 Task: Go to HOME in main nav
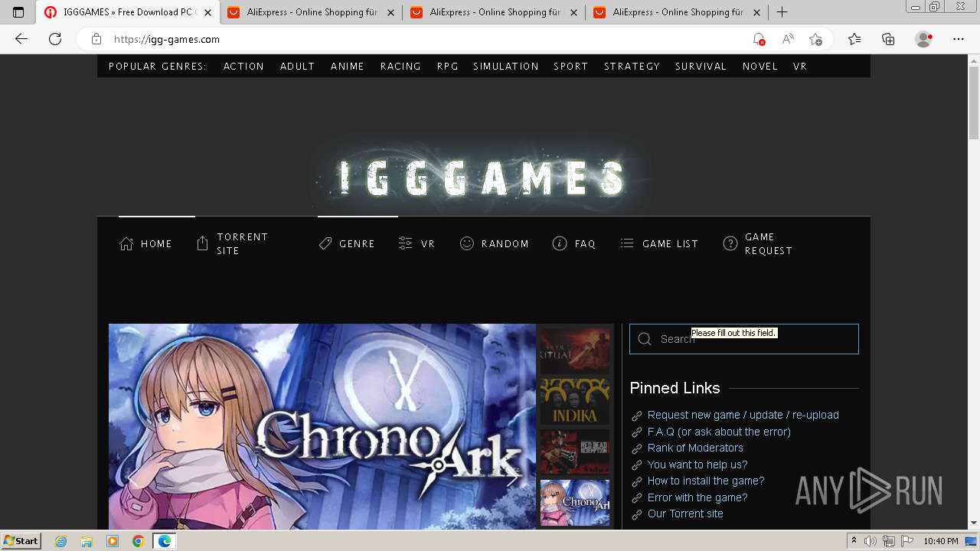pyautogui.click(x=145, y=243)
